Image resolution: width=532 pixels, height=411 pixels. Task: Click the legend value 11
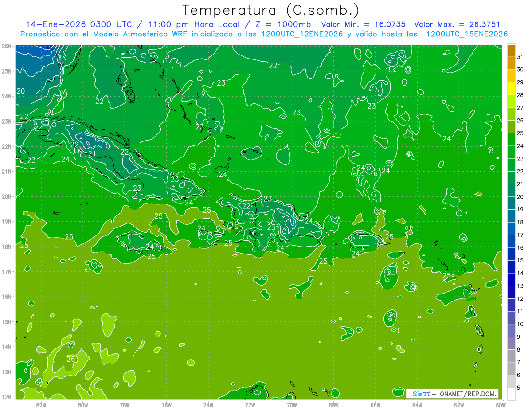[520, 311]
